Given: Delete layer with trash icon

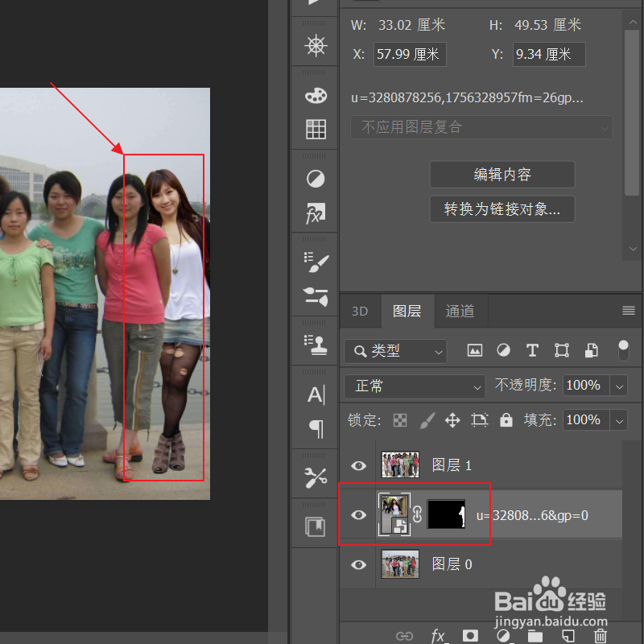Looking at the screenshot, I should pyautogui.click(x=601, y=636).
